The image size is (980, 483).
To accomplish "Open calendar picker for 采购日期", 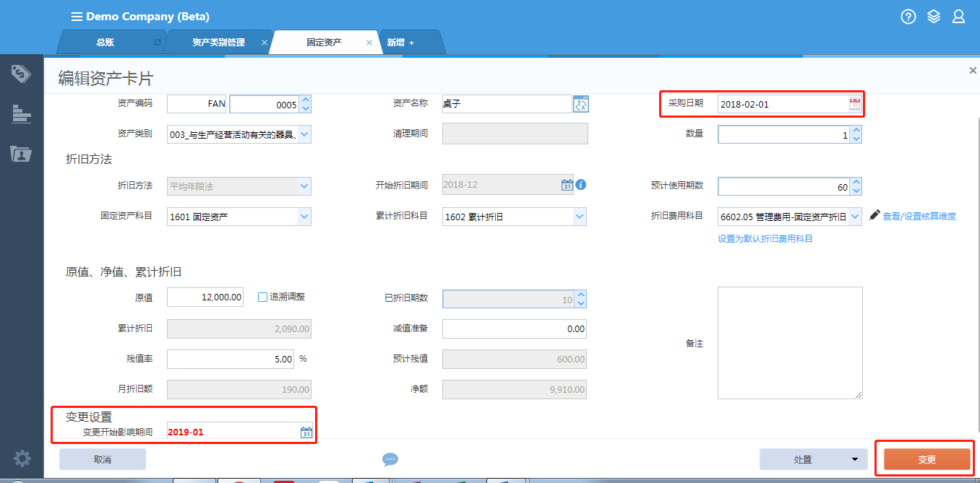I will (855, 104).
